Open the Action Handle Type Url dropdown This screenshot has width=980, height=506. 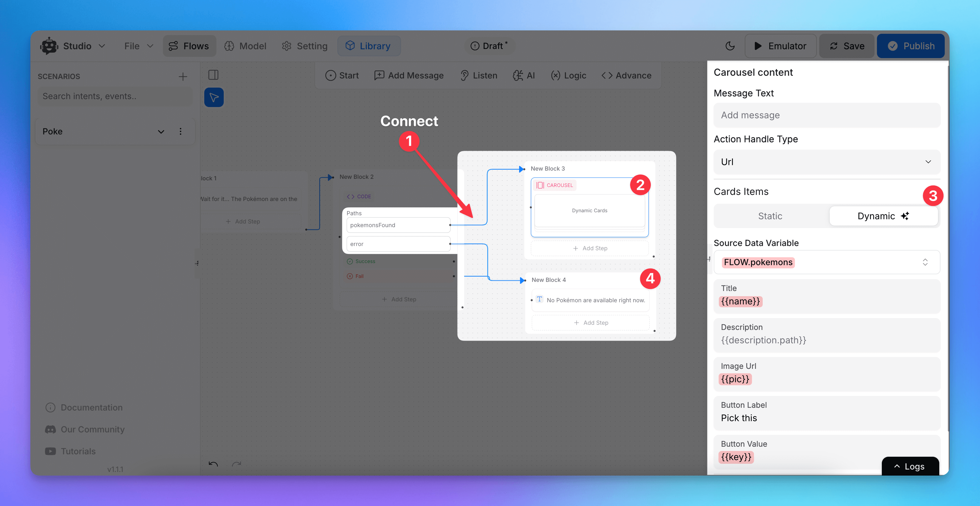point(827,162)
